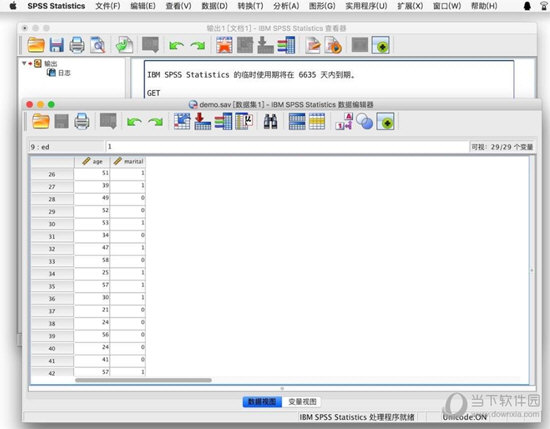Select the marital column header
This screenshot has height=429, width=550.
coord(128,161)
